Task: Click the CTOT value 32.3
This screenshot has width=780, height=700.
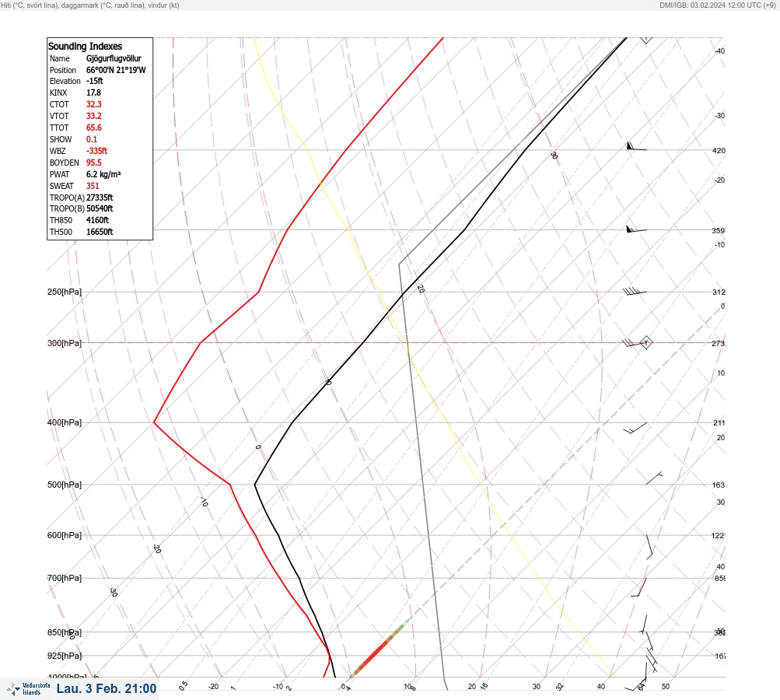Action: 94,104
